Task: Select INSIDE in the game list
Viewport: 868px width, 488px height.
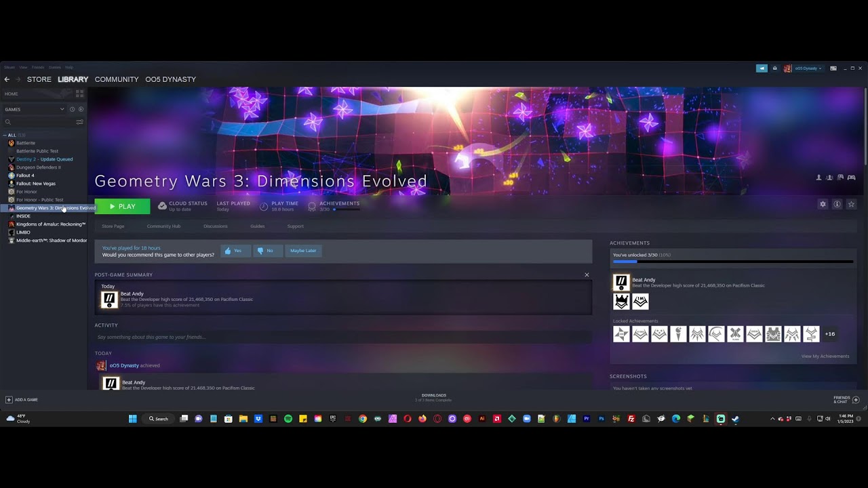Action: (23, 216)
